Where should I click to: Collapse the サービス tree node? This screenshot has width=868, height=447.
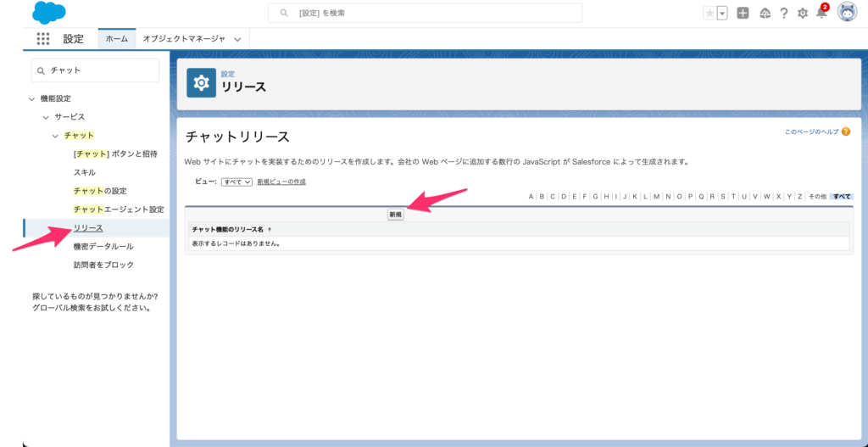(x=46, y=117)
